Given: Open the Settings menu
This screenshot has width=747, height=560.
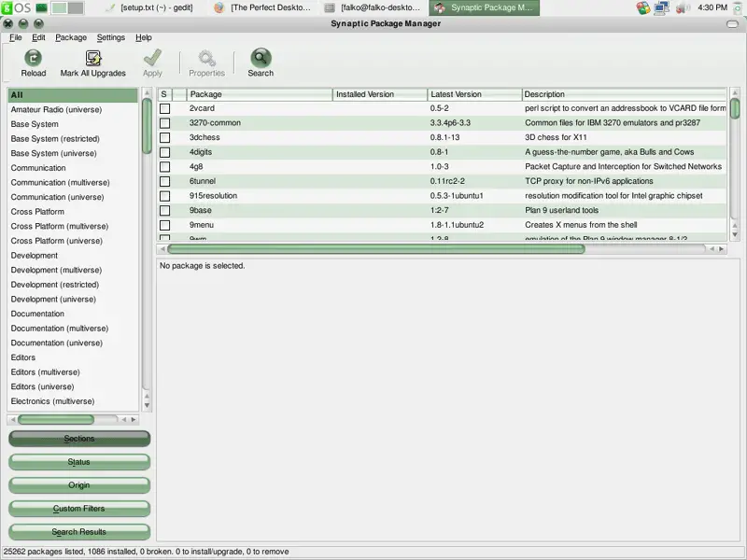Looking at the screenshot, I should click(110, 37).
